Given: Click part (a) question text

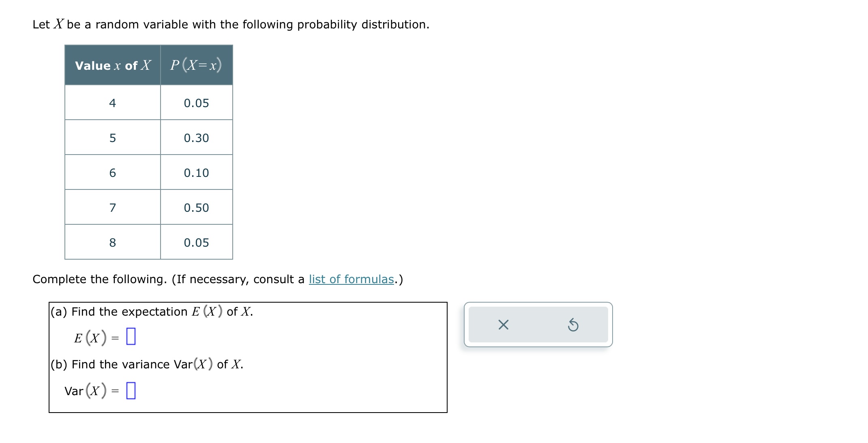Looking at the screenshot, I should pos(150,312).
